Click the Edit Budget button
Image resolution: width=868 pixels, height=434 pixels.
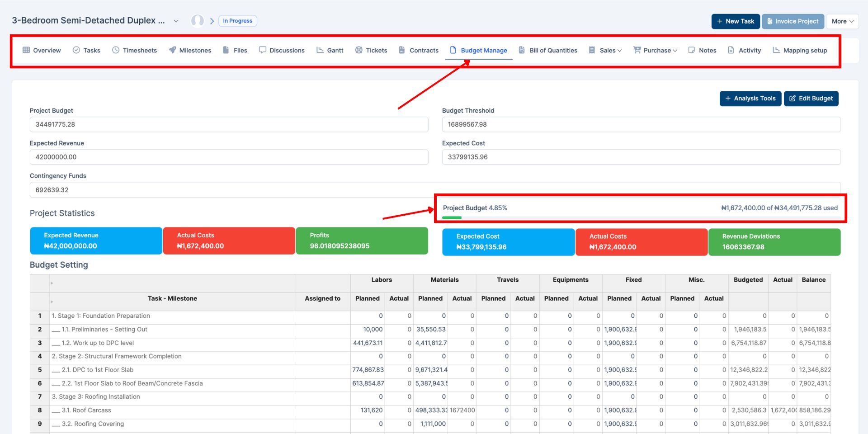pyautogui.click(x=811, y=99)
